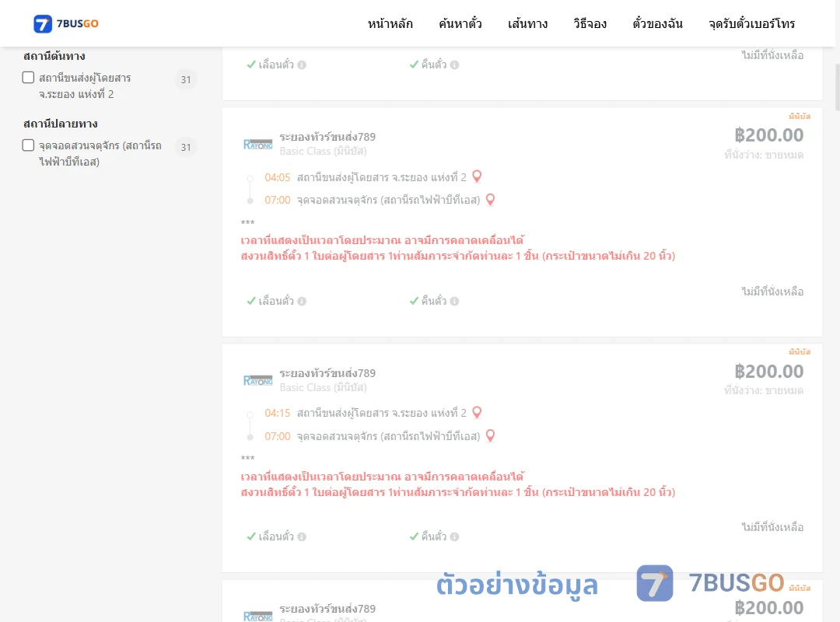The height and width of the screenshot is (622, 840).
Task: Open map pin for 04:15 trip's Chatuchak arrival
Action: pyautogui.click(x=490, y=435)
